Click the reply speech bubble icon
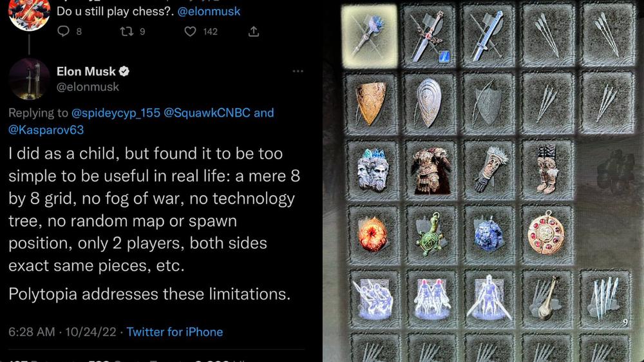The width and height of the screenshot is (644, 362). point(63,31)
